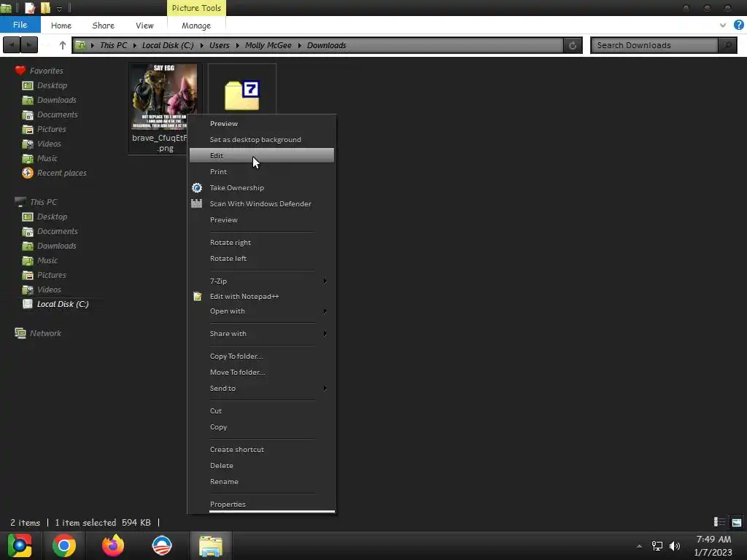This screenshot has height=560, width=747.
Task: Click the network tray icon
Action: [x=657, y=546]
